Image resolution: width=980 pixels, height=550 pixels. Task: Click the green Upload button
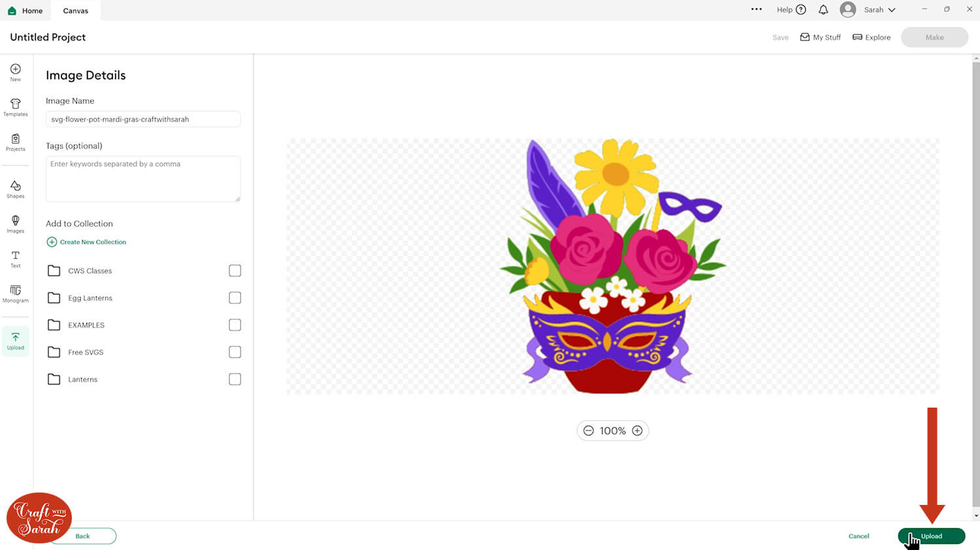(932, 536)
